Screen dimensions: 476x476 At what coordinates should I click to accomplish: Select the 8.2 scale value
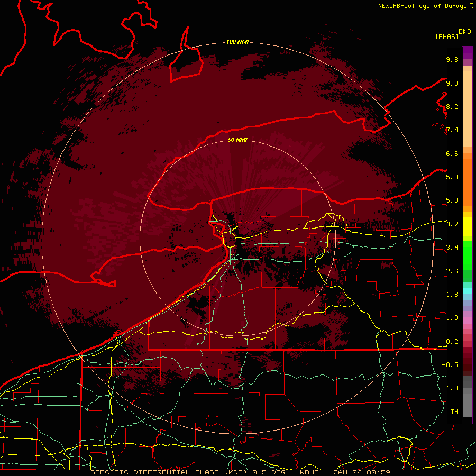[x=452, y=106]
